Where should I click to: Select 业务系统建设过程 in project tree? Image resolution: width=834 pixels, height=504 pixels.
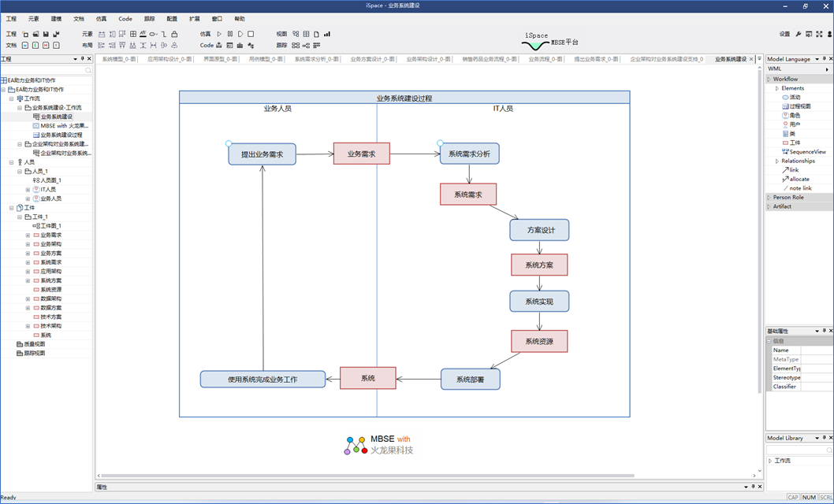(61, 135)
